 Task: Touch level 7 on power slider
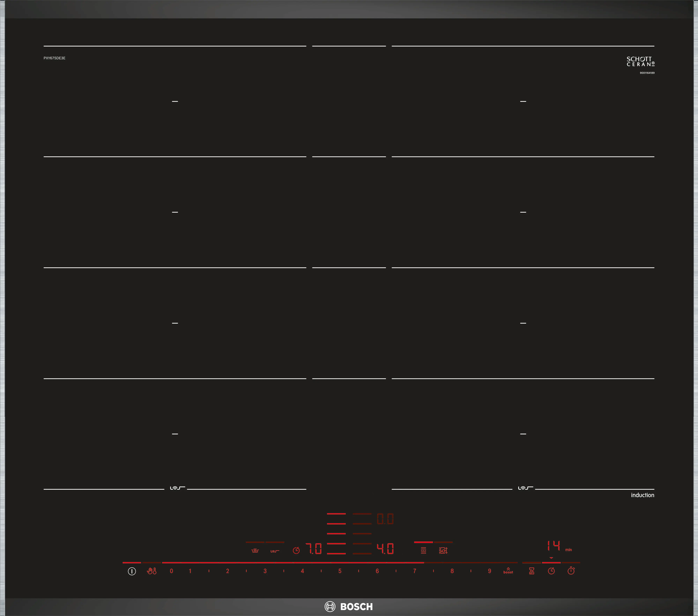(415, 571)
